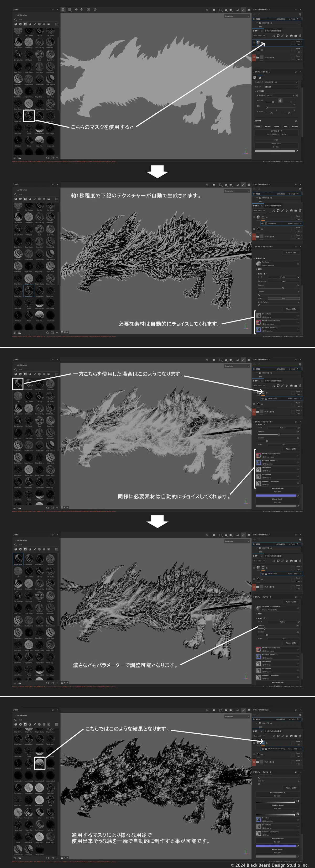
Task: Toggle the nrm channel button under マテリアル
Action: tap(286, 126)
